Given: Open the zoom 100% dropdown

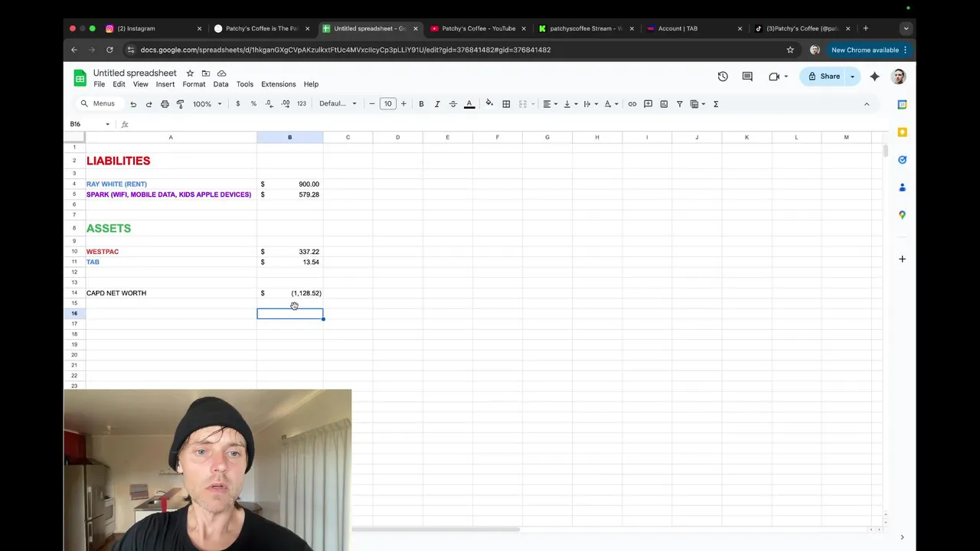Looking at the screenshot, I should pos(207,104).
